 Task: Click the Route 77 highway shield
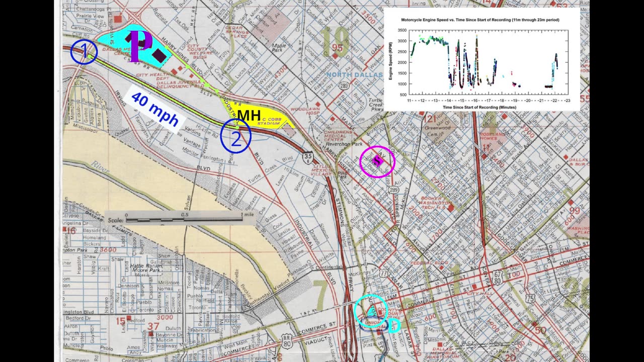tap(384, 273)
